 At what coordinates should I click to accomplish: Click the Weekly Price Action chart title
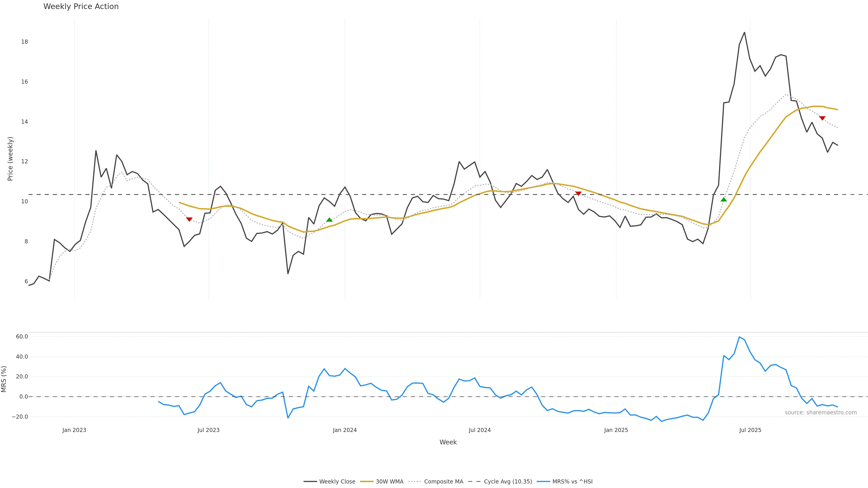(x=81, y=6)
